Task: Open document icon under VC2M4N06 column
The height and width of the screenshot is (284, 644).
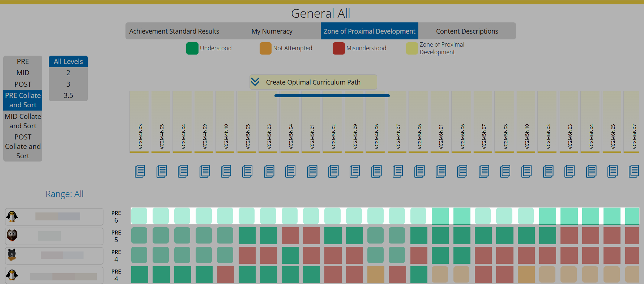Action: click(x=376, y=171)
